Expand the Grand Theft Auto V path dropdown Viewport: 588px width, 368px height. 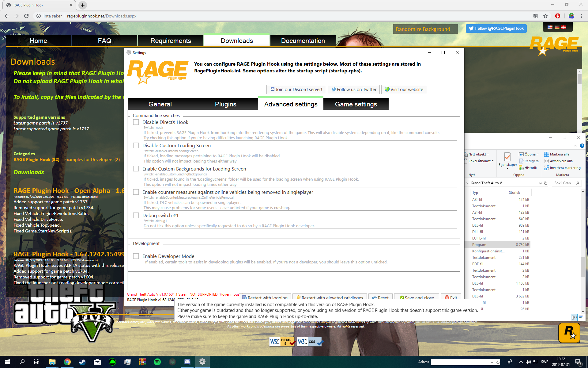coord(540,183)
